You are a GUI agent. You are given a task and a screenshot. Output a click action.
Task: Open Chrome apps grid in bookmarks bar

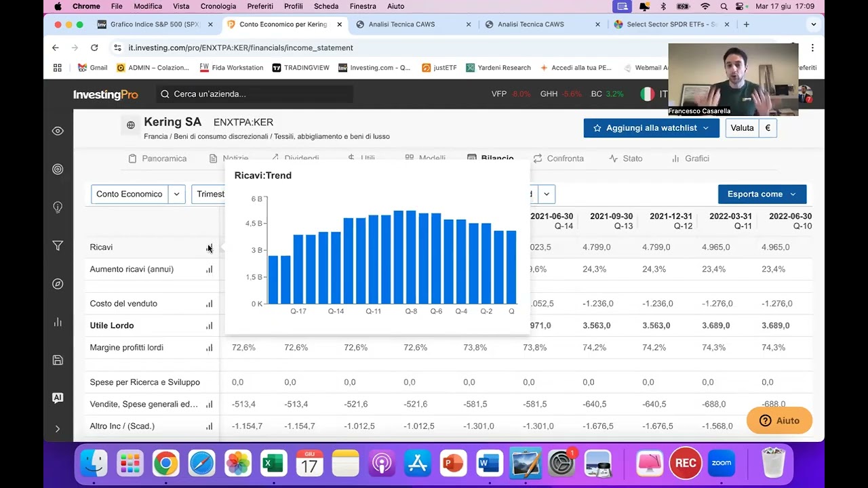(x=58, y=68)
